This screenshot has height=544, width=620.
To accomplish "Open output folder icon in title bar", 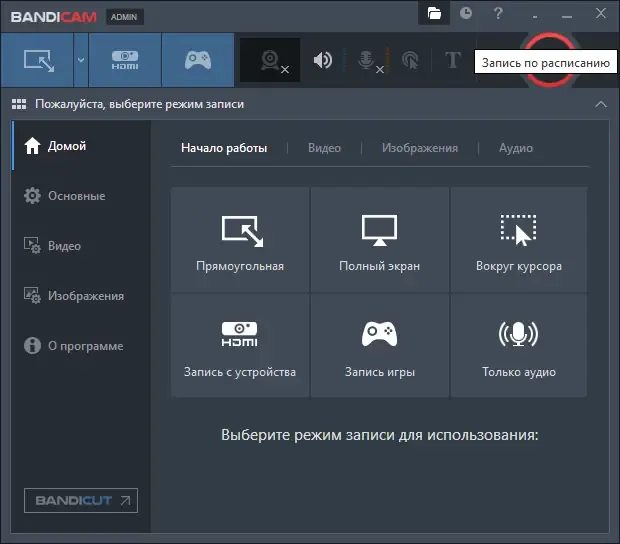I will (x=434, y=13).
